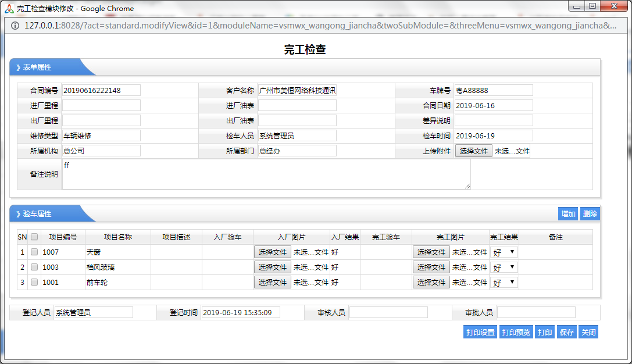Open 完工结果 dropdown for 前车轮 row
632x364 pixels.
tap(504, 283)
